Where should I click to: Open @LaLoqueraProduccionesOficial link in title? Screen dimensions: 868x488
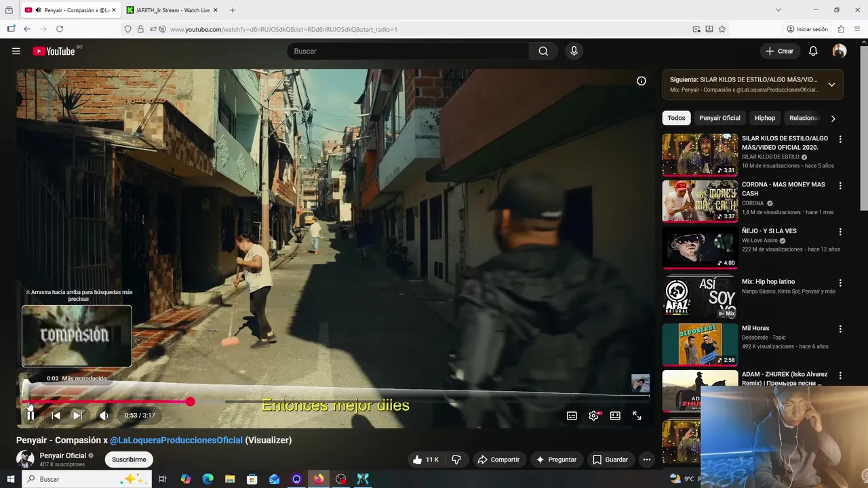(176, 440)
